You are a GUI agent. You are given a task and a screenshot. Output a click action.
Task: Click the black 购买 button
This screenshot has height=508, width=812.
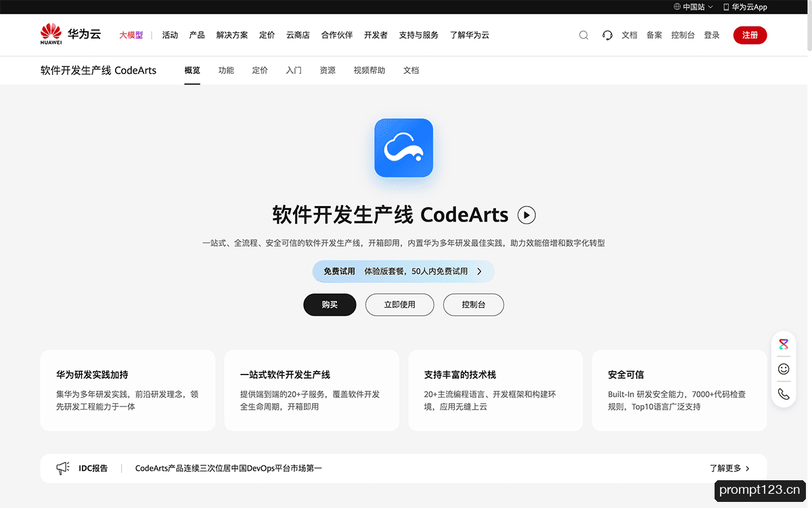point(330,305)
